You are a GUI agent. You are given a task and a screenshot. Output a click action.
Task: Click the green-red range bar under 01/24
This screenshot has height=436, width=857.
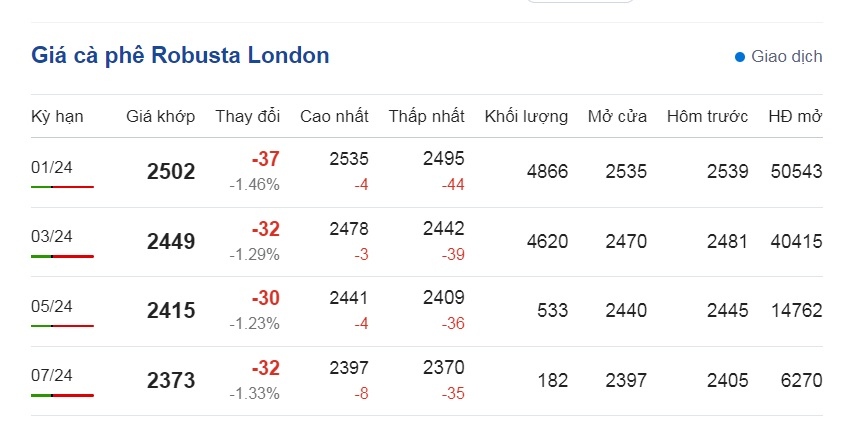click(62, 187)
